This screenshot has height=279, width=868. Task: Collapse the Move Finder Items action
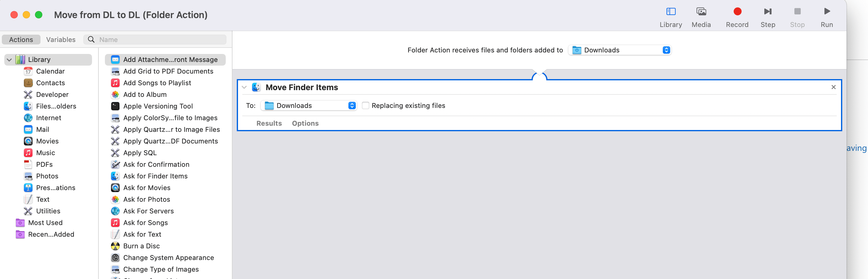[244, 87]
